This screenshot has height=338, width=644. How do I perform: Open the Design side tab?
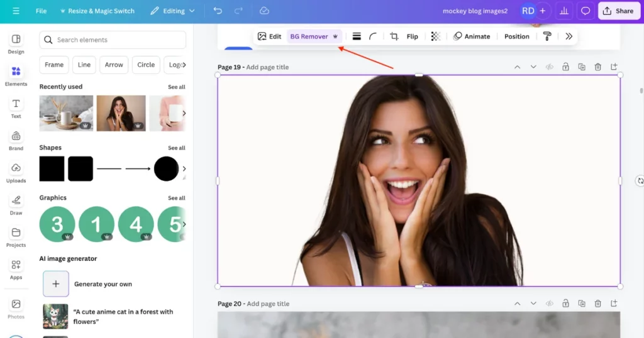coord(16,44)
